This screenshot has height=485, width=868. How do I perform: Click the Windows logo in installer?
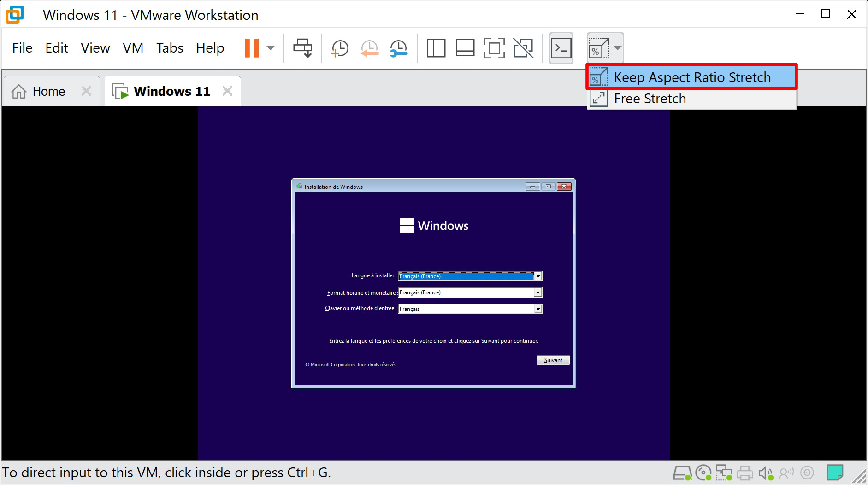[x=407, y=226]
